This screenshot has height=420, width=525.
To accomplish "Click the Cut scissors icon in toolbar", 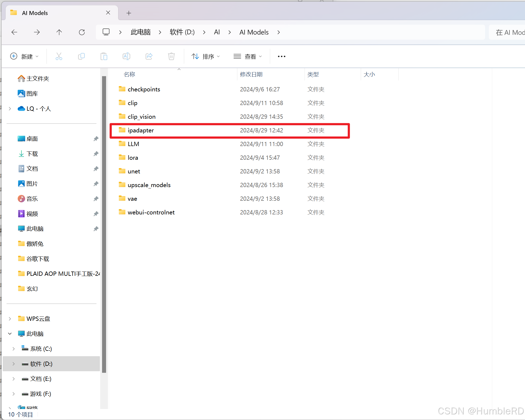I will (x=59, y=56).
